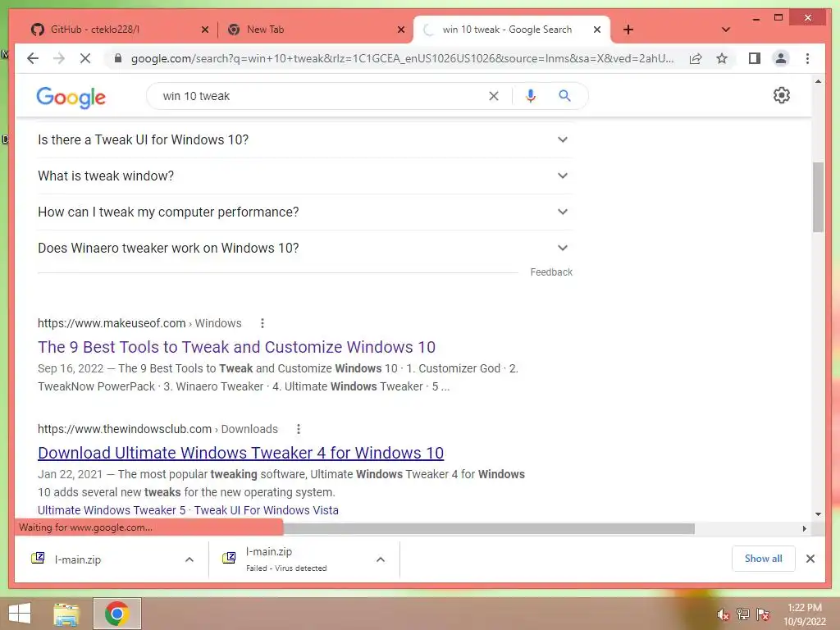Go back to the previous page
840x630 pixels.
[x=33, y=58]
